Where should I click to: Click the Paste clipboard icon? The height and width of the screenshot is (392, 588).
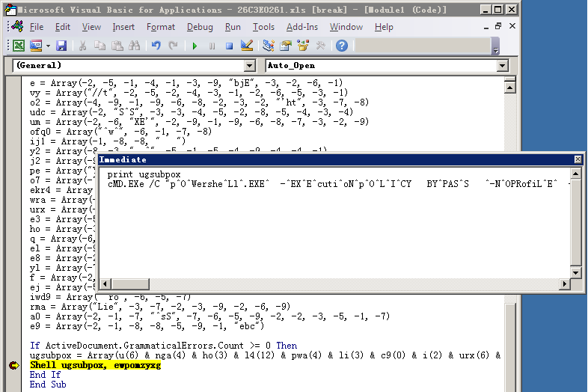click(117, 46)
